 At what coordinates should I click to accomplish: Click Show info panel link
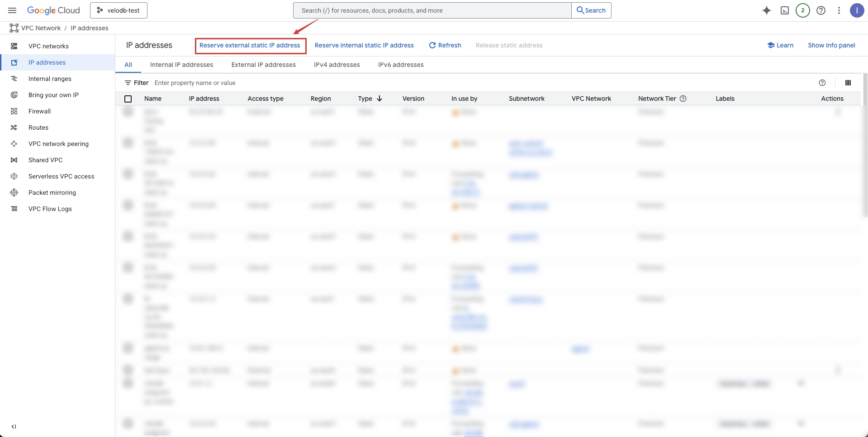click(831, 45)
